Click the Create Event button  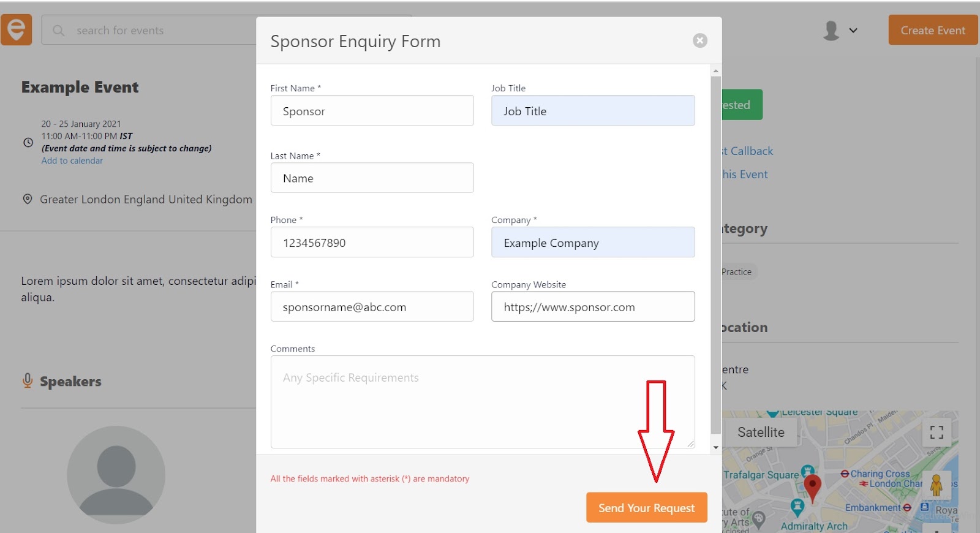click(932, 30)
